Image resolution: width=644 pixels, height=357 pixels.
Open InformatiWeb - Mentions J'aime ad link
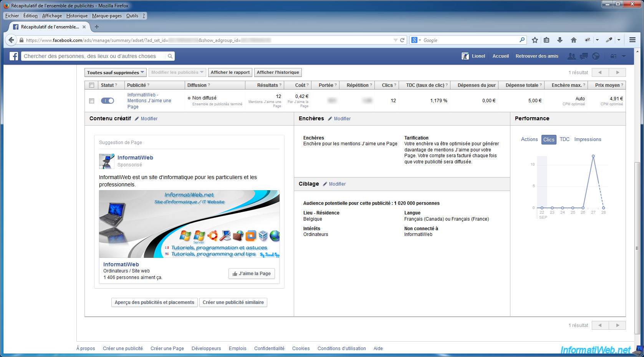149,101
